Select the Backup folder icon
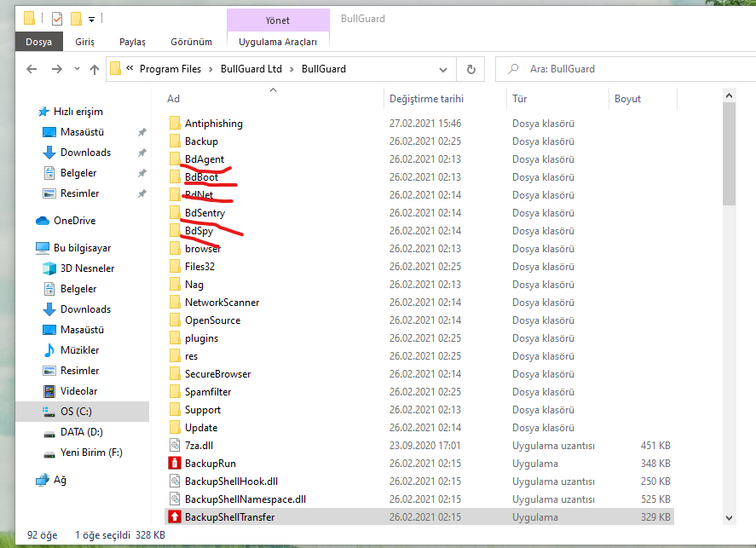756x548 pixels. click(x=175, y=141)
